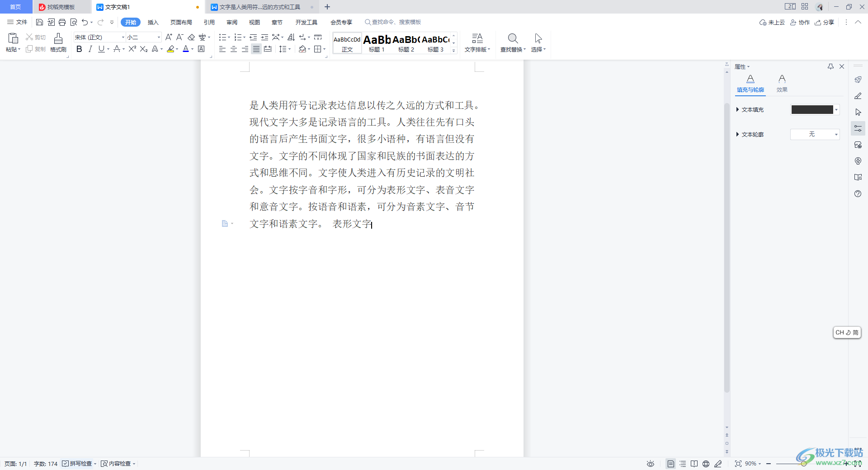Image resolution: width=868 pixels, height=470 pixels.
Task: Open the help question mark icon in sidebar
Action: tap(858, 193)
